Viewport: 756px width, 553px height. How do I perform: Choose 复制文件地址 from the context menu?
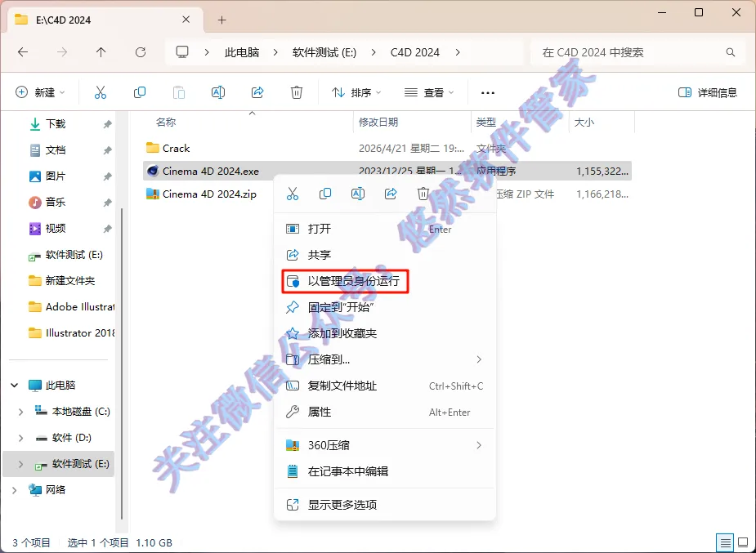pyautogui.click(x=384, y=386)
